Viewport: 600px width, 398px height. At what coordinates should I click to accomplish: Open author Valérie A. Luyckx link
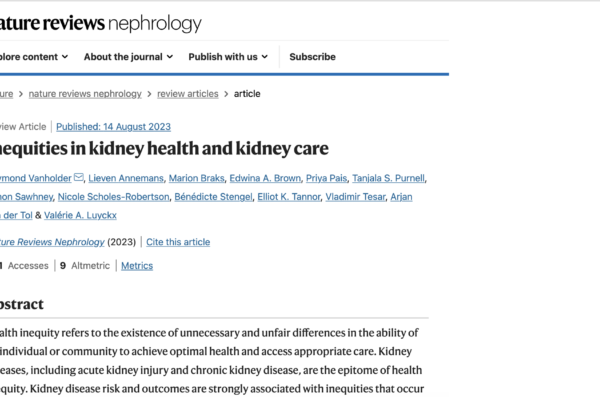80,215
